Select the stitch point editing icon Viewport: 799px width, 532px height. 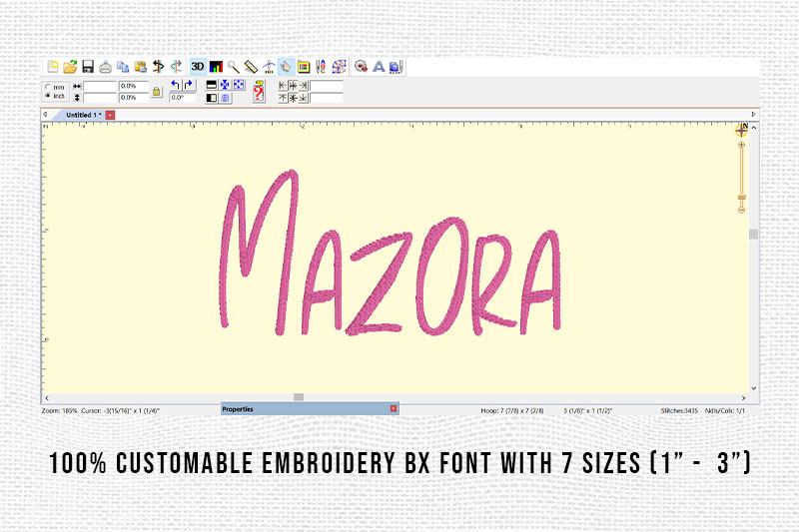coord(339,67)
